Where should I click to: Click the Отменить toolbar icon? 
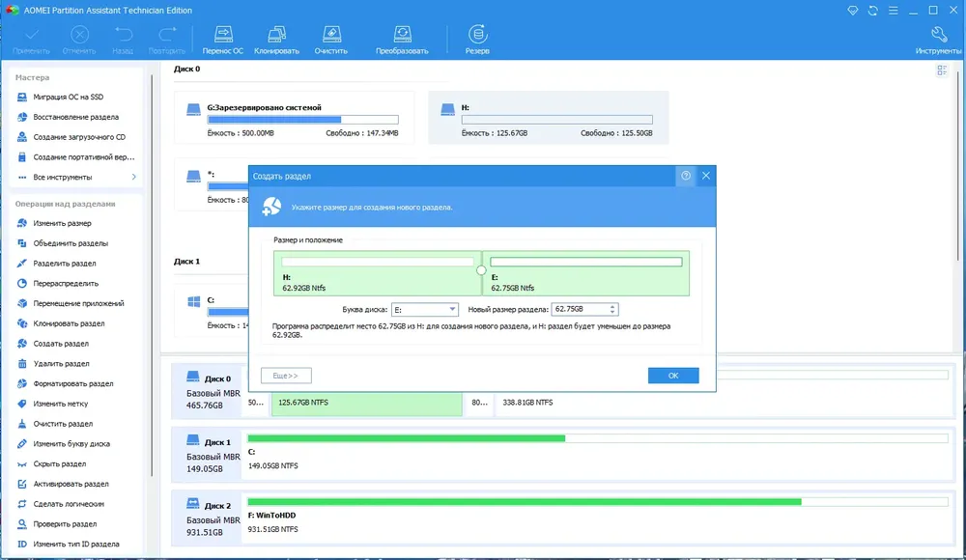pos(79,40)
